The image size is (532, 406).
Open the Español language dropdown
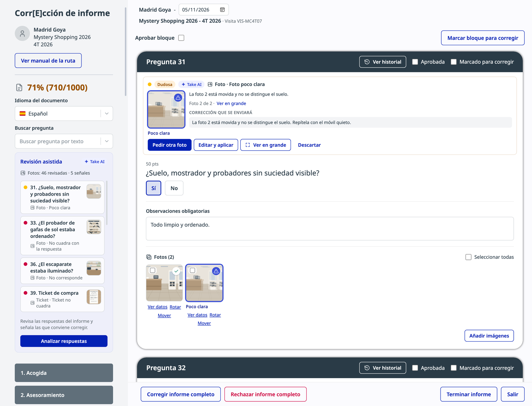64,114
